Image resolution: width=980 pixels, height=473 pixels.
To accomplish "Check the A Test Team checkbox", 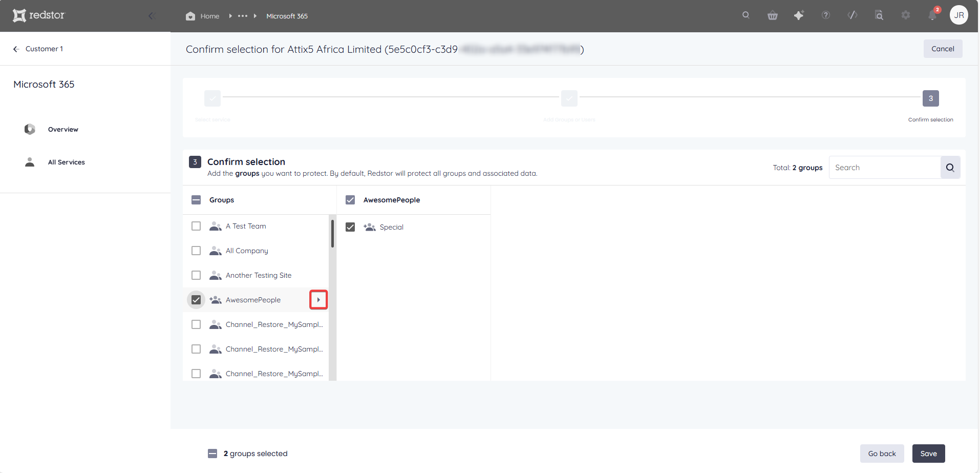I will (196, 226).
